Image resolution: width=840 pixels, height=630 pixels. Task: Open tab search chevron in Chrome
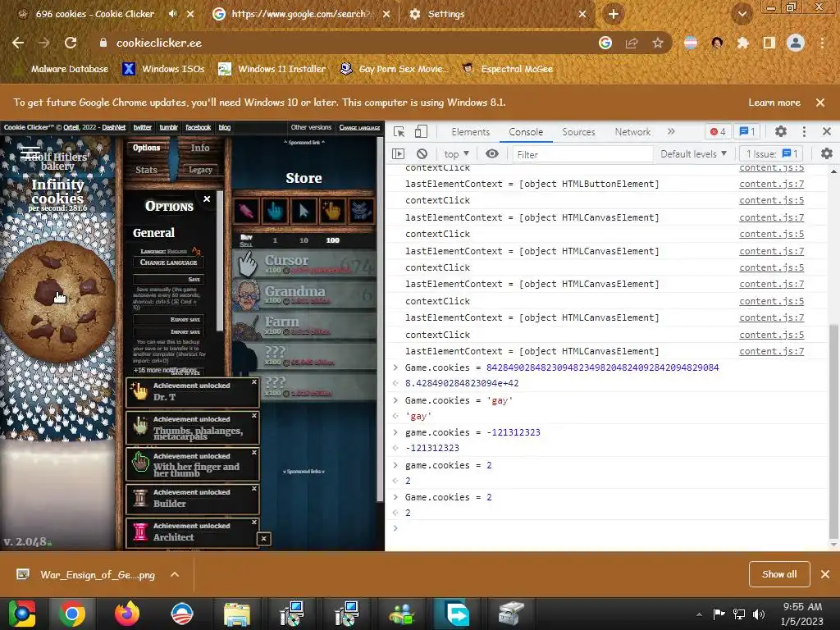click(x=742, y=15)
